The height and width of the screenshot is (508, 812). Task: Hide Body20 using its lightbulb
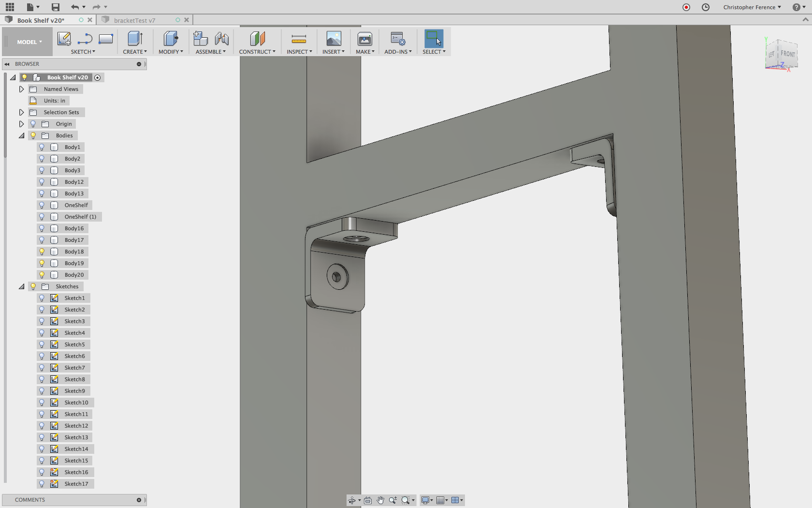click(x=42, y=275)
